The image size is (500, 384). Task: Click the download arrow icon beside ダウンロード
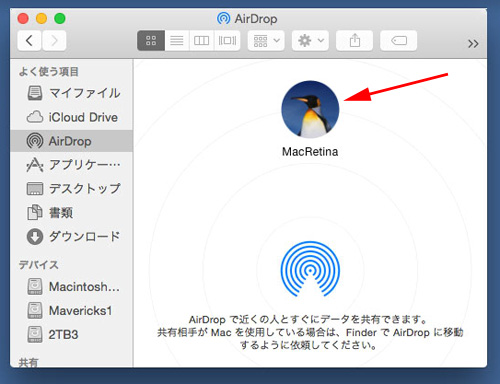point(35,237)
